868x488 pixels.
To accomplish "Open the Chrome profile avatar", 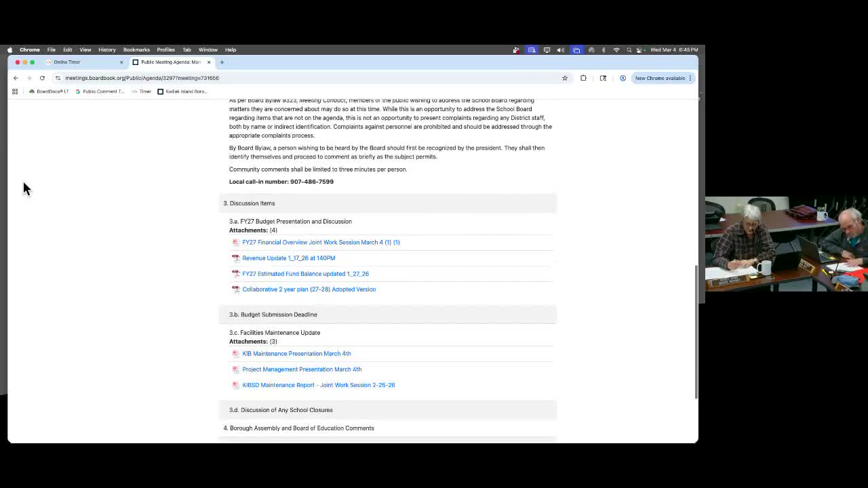I will pyautogui.click(x=623, y=78).
